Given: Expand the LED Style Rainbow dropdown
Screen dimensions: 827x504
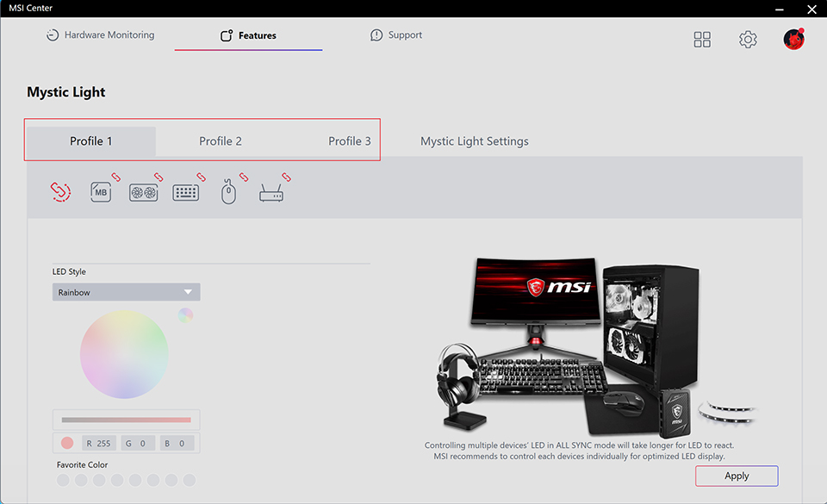Looking at the screenshot, I should pyautogui.click(x=126, y=292).
